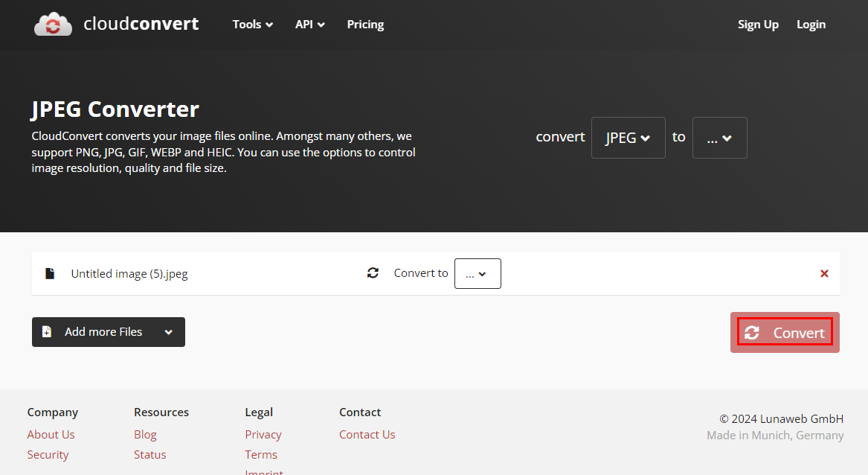Open the JPEG source format dropdown
This screenshot has width=868, height=475.
point(628,138)
